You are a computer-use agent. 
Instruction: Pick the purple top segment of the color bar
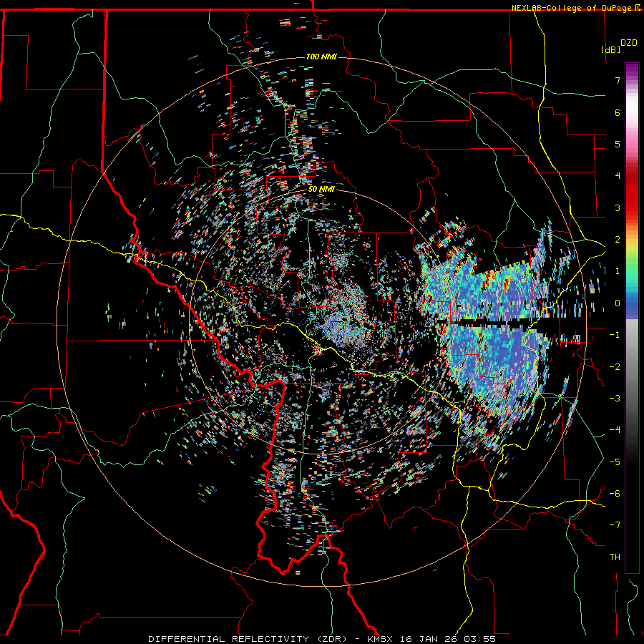[x=632, y=71]
